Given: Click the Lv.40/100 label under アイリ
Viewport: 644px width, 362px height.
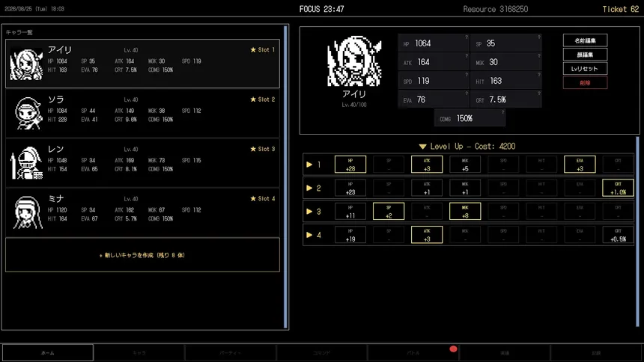Looking at the screenshot, I should coord(354,105).
